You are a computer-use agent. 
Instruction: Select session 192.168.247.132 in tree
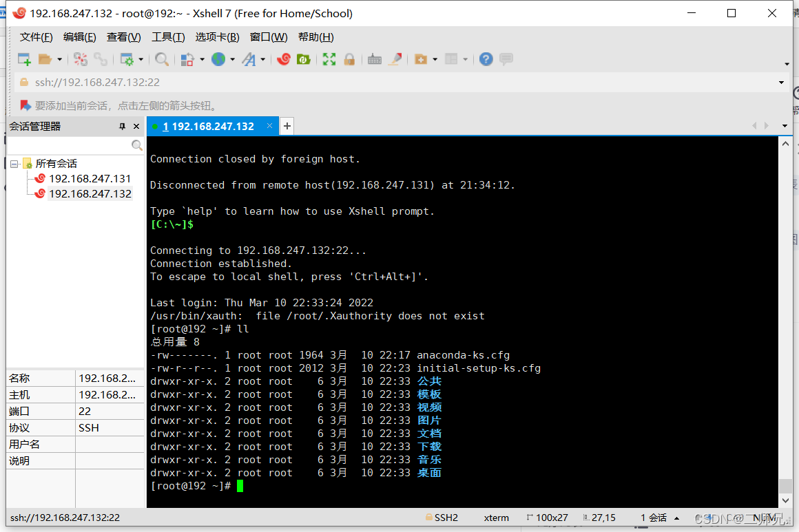point(90,193)
